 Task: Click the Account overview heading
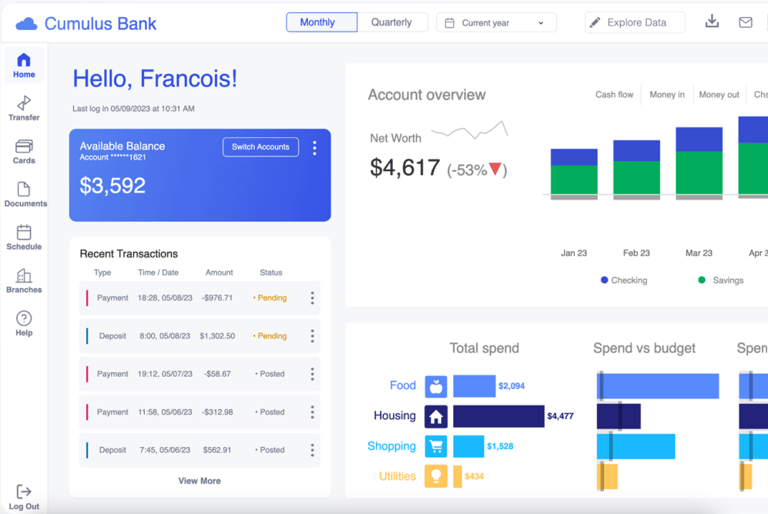click(427, 95)
